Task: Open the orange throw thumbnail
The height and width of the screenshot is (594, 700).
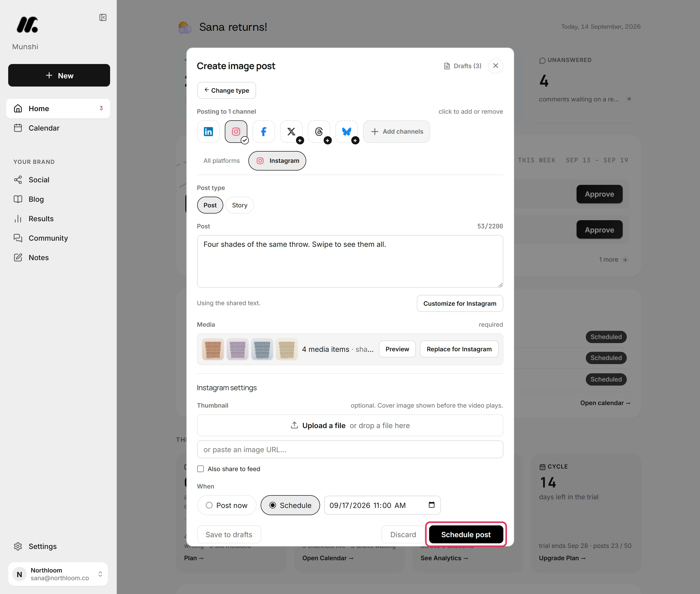Action: (213, 349)
